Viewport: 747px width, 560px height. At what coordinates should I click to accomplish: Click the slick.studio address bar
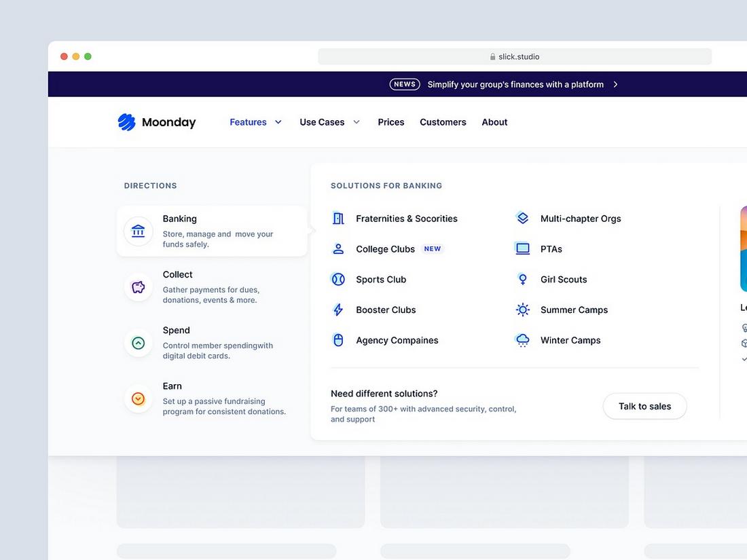pos(515,57)
